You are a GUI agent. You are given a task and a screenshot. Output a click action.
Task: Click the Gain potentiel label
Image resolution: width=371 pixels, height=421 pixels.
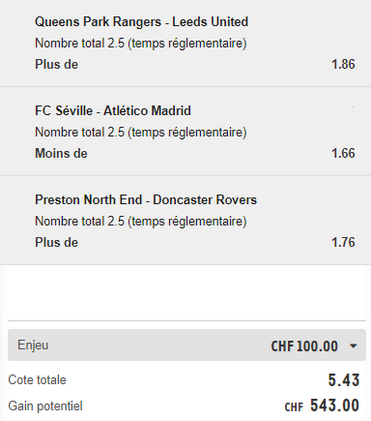pos(45,406)
